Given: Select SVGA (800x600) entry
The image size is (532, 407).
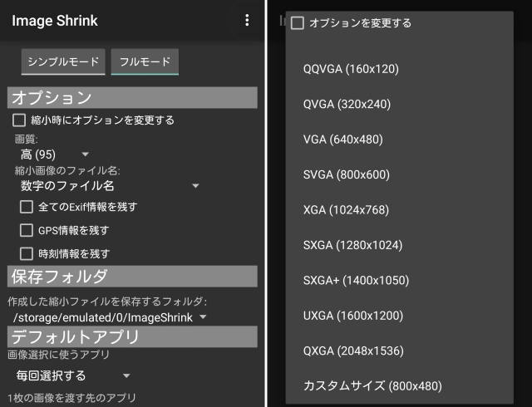Looking at the screenshot, I should tap(399, 174).
